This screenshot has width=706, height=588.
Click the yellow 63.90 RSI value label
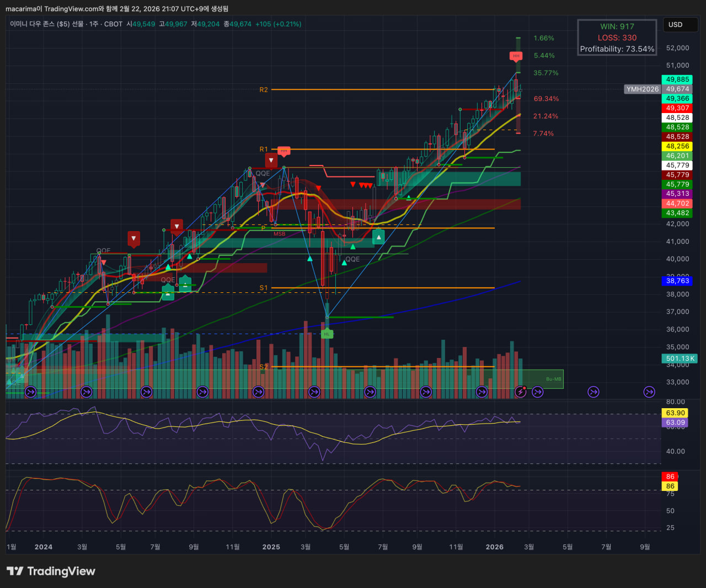tap(675, 413)
